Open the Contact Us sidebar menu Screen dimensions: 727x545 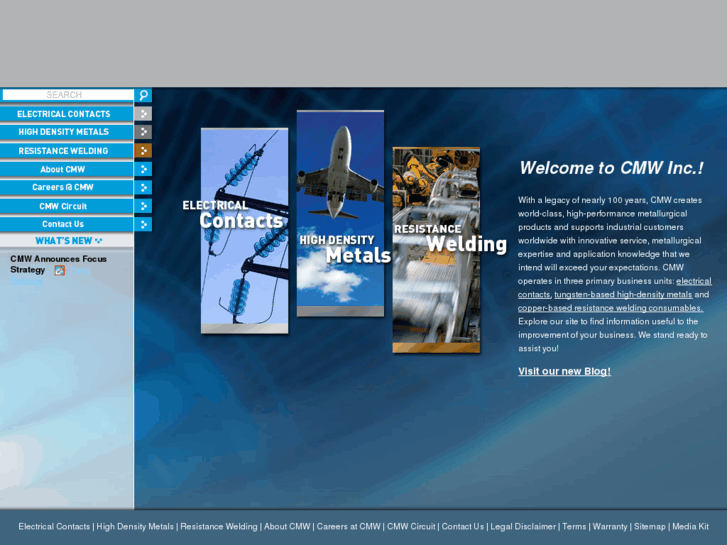click(x=67, y=224)
